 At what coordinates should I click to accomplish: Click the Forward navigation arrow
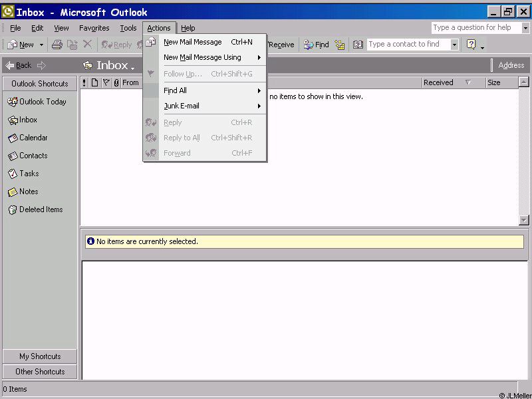pos(41,65)
